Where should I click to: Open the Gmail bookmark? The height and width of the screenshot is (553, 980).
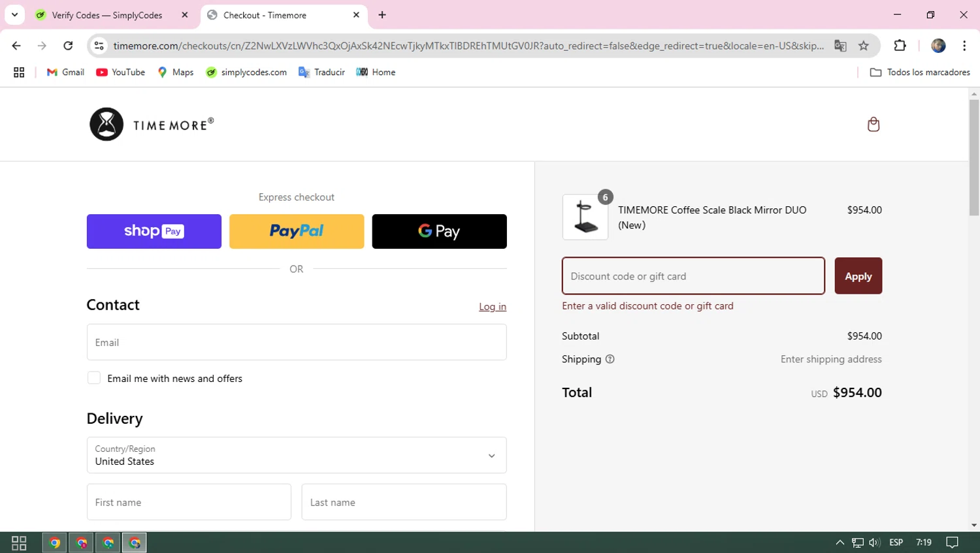point(65,72)
